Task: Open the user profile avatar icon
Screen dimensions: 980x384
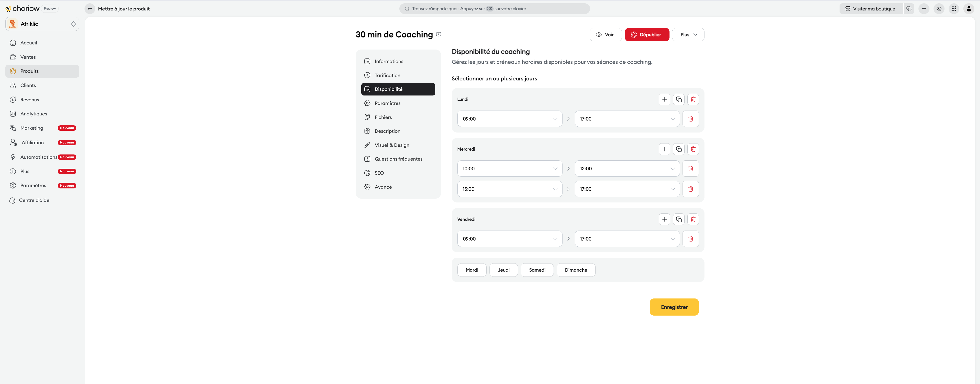Action: [x=969, y=9]
